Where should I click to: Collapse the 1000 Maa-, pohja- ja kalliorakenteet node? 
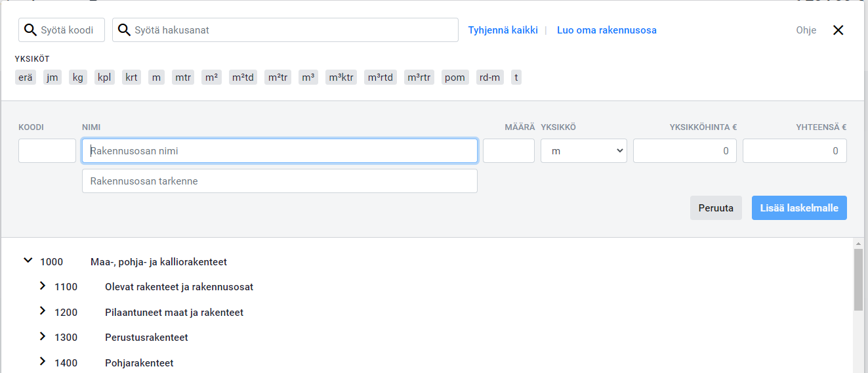[28, 261]
